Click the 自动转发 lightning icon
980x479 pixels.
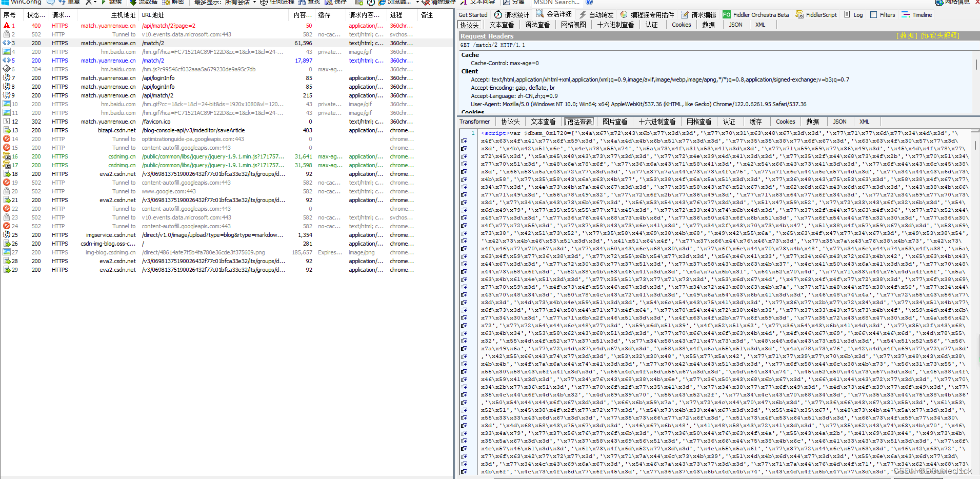click(583, 15)
